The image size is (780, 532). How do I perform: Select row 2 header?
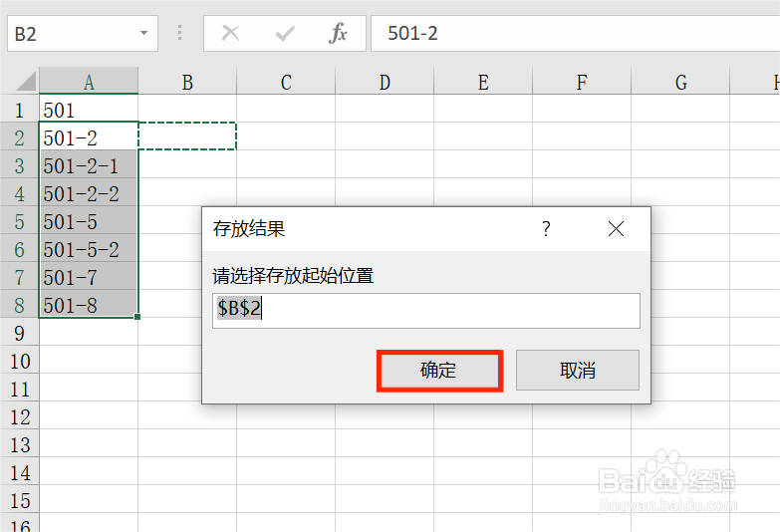tap(19, 137)
